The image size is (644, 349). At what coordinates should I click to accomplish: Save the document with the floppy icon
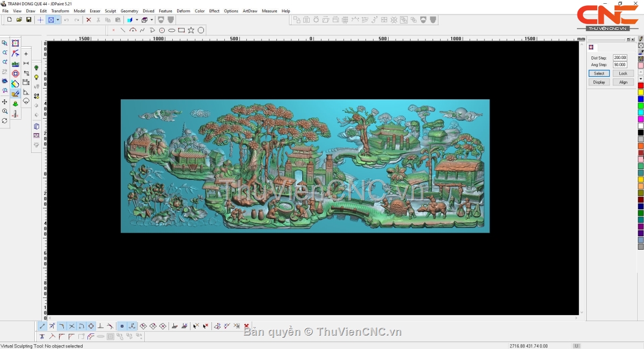(x=28, y=20)
